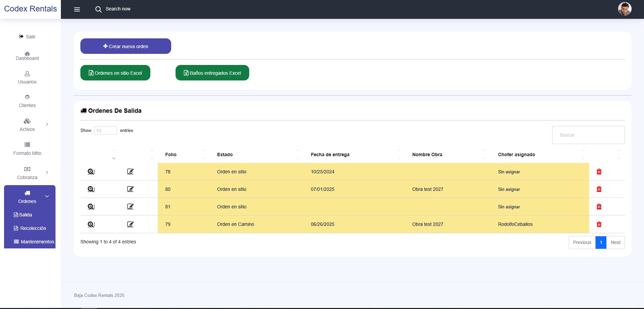View details of order folio 79
644x309 pixels.
(x=91, y=224)
